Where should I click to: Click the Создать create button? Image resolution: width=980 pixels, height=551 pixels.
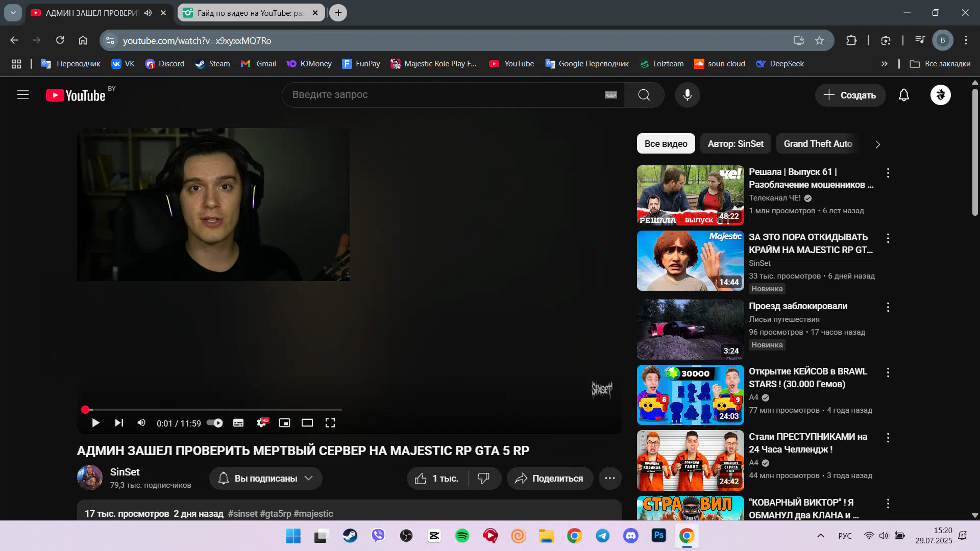point(850,95)
